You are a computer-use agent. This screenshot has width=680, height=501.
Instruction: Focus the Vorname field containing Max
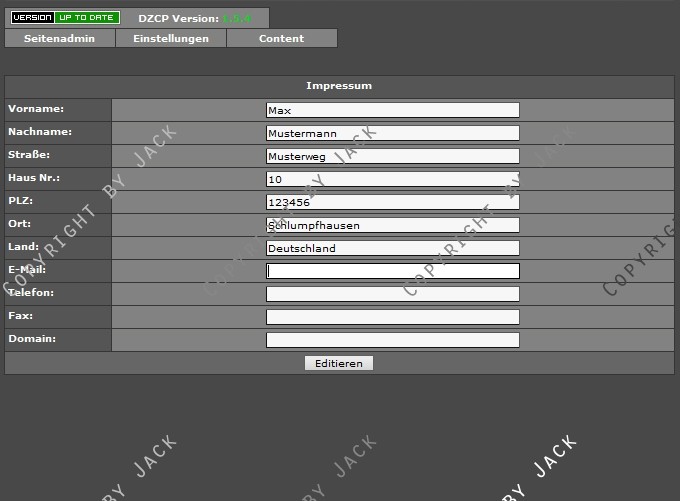[392, 110]
